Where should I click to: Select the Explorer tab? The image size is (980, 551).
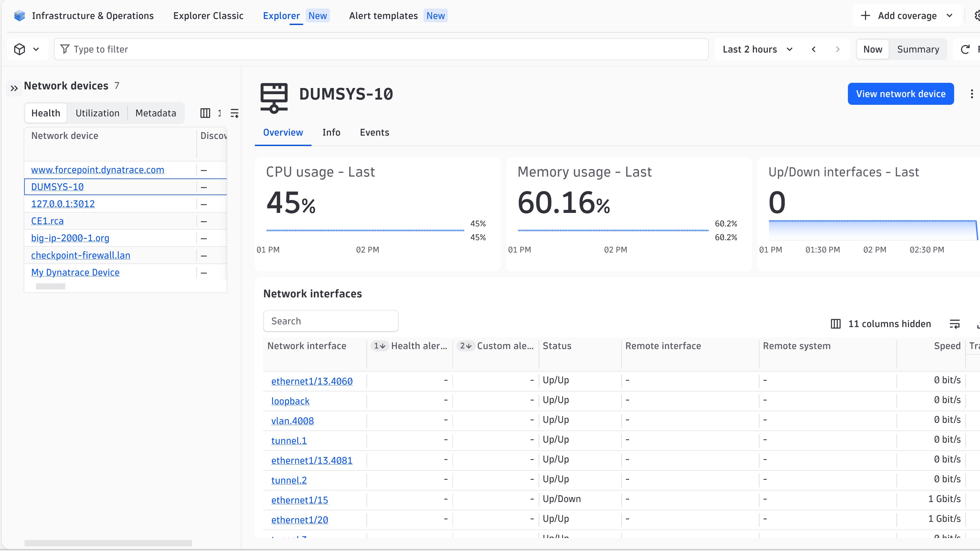click(x=282, y=16)
